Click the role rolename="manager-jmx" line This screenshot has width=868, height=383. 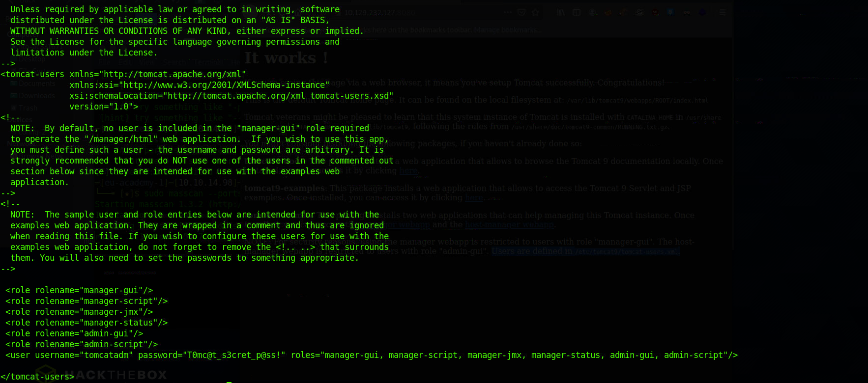coord(79,312)
